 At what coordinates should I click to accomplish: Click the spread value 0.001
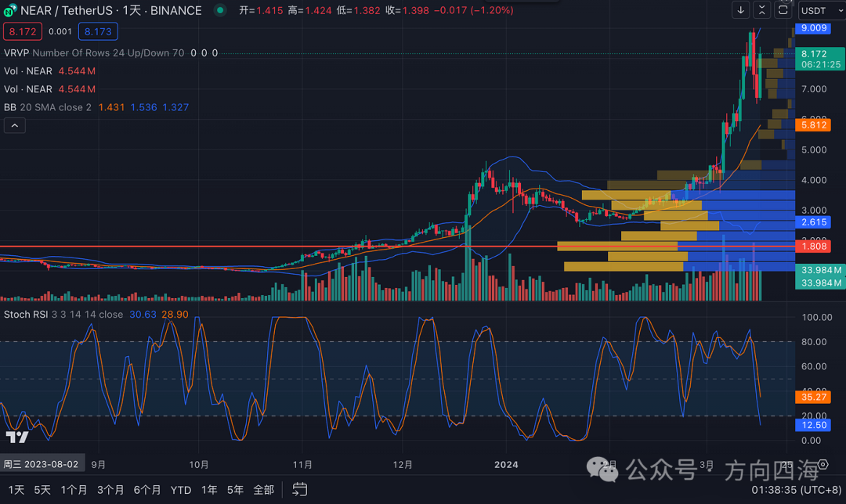pyautogui.click(x=60, y=32)
